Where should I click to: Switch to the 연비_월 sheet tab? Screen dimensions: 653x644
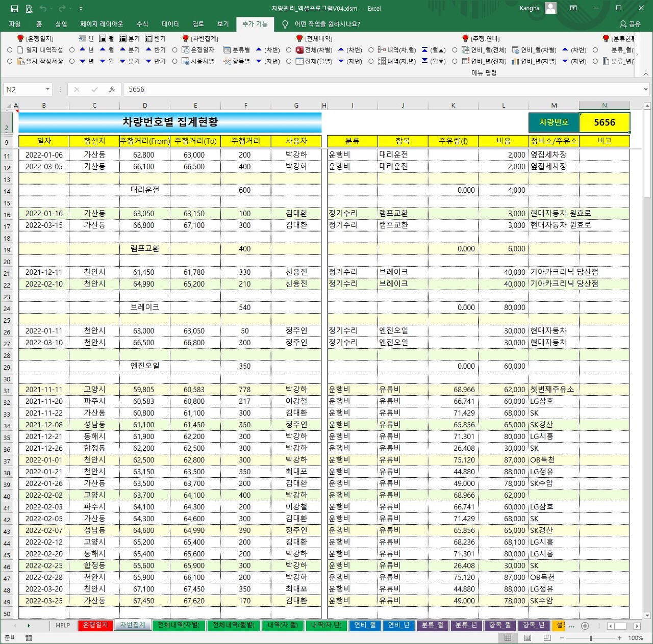click(x=365, y=625)
